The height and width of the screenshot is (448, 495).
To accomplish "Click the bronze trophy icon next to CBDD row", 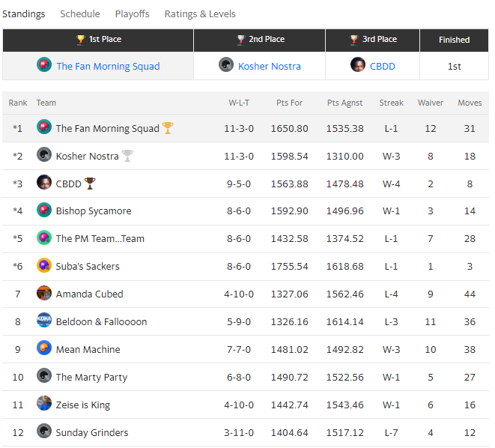I will tap(90, 184).
